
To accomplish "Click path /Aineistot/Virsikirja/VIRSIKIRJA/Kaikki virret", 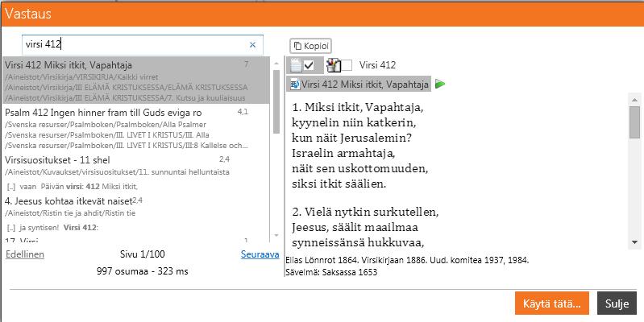I will [x=81, y=76].
